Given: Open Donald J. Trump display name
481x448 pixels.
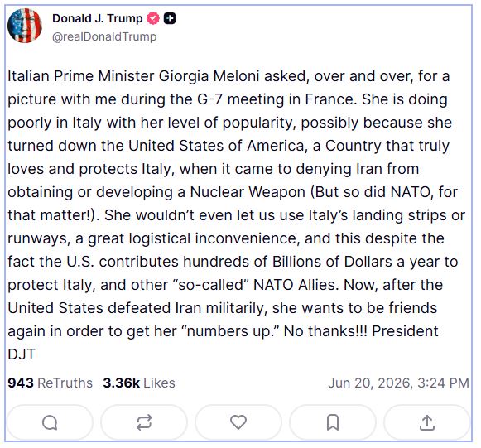Looking at the screenshot, I should [97, 18].
